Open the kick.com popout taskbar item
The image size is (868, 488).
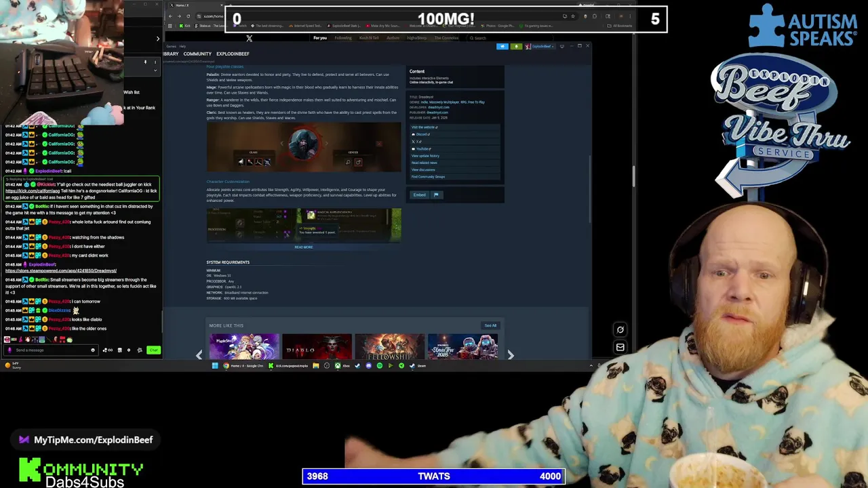point(288,365)
